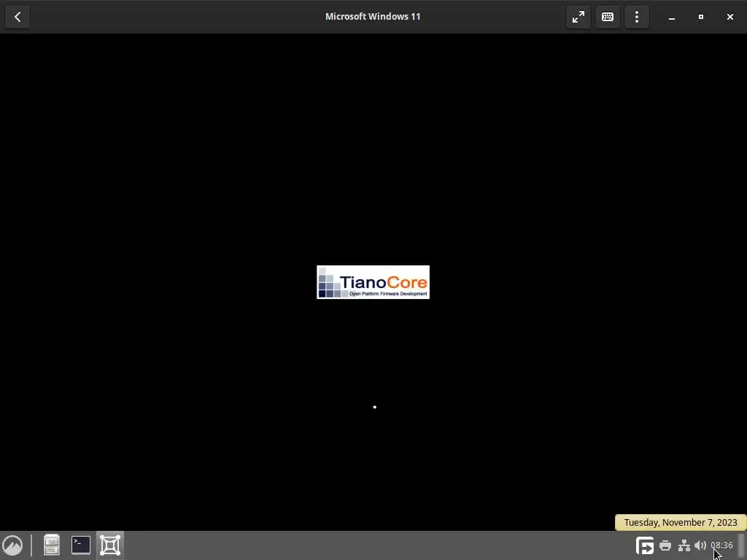Enter fullscreen mode for the VM
Viewport: 747px width, 560px height.
[578, 17]
